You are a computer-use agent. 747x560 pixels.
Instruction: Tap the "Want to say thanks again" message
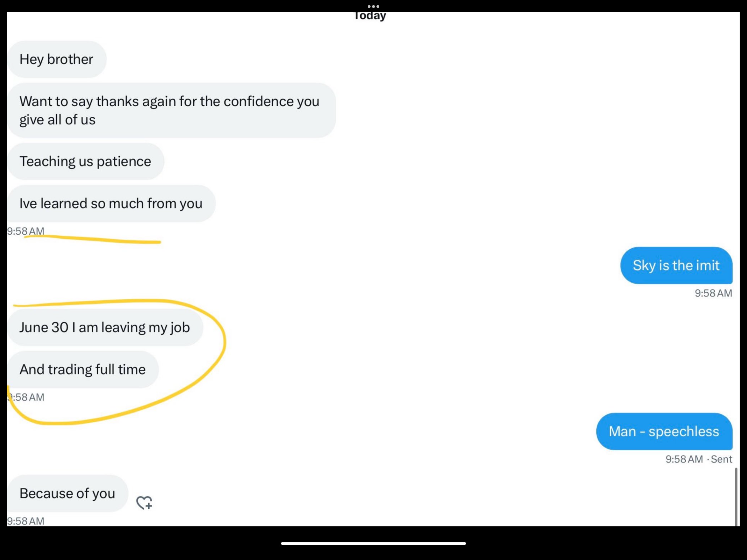[171, 110]
